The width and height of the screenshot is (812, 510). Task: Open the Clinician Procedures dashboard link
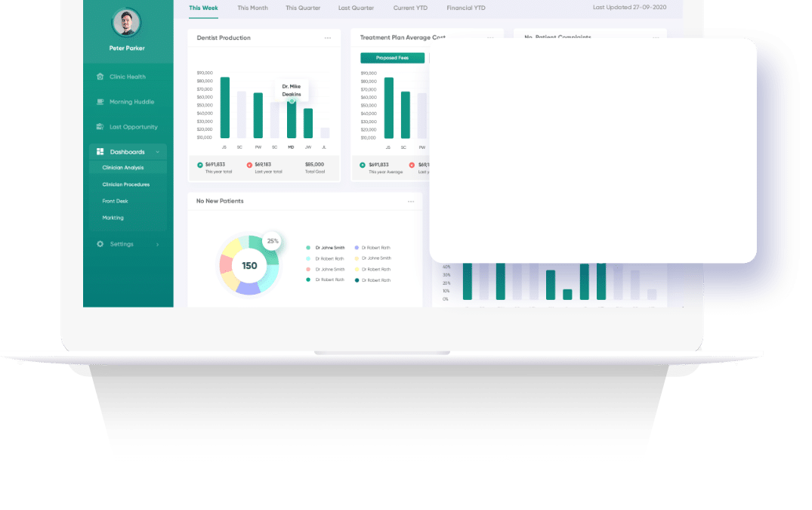click(x=126, y=184)
